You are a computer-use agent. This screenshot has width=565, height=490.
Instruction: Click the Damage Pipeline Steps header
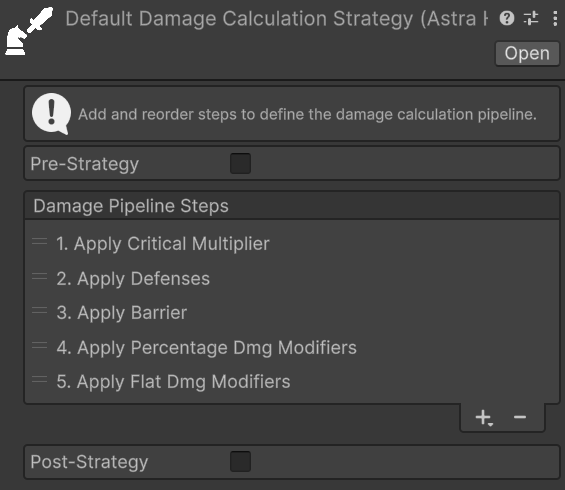292,206
